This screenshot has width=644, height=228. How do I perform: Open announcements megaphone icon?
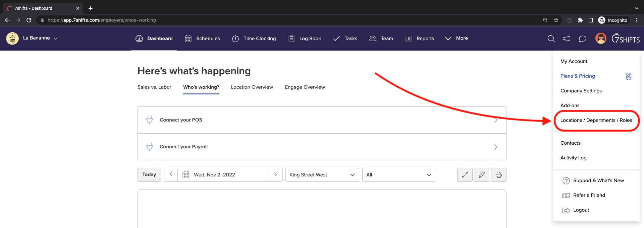tap(567, 39)
